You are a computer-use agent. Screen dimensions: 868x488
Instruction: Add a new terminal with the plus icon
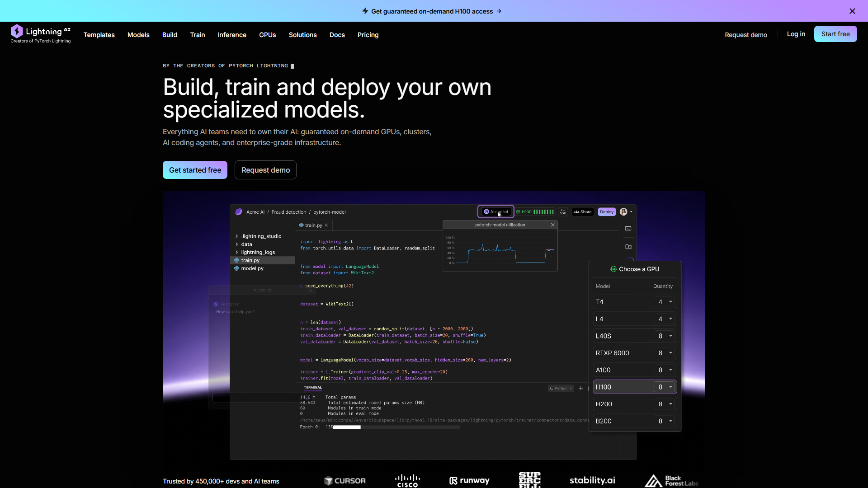coord(580,388)
